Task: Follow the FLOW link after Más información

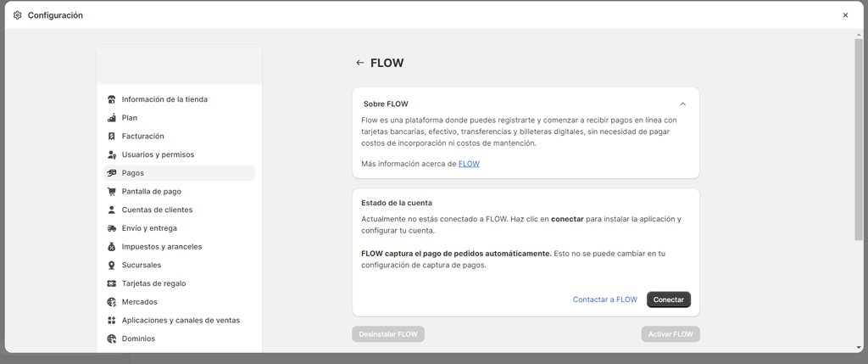Action: coord(469,164)
